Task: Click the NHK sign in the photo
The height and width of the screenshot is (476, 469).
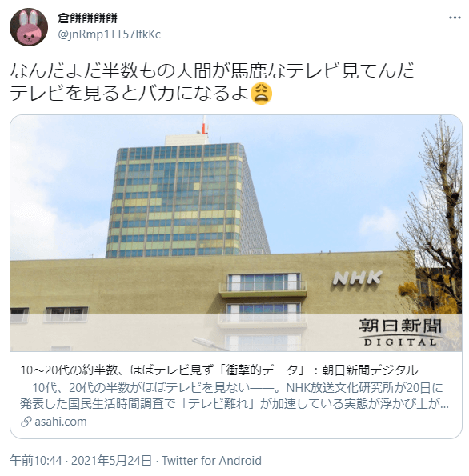Action: (357, 278)
